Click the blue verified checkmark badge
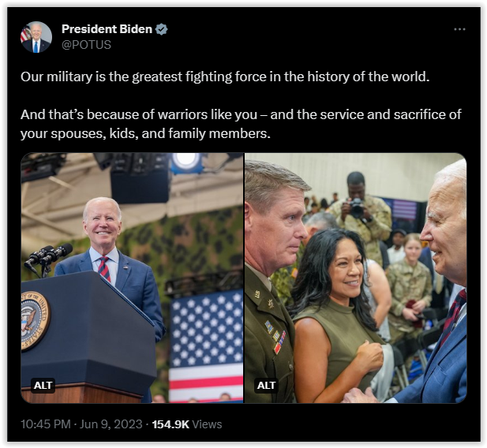 click(162, 29)
